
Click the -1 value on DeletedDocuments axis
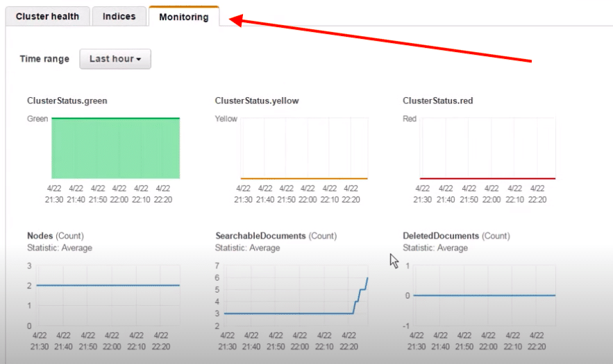click(x=406, y=326)
